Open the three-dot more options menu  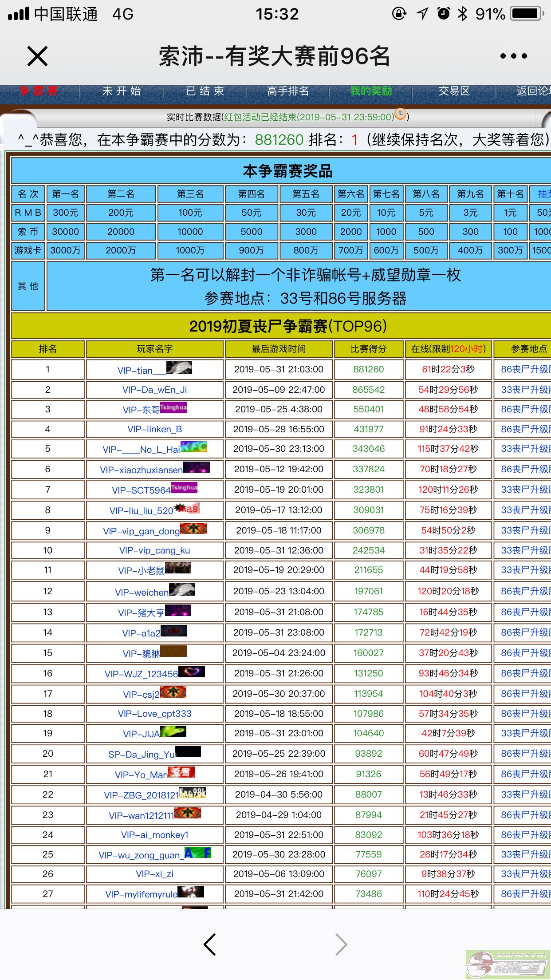513,56
